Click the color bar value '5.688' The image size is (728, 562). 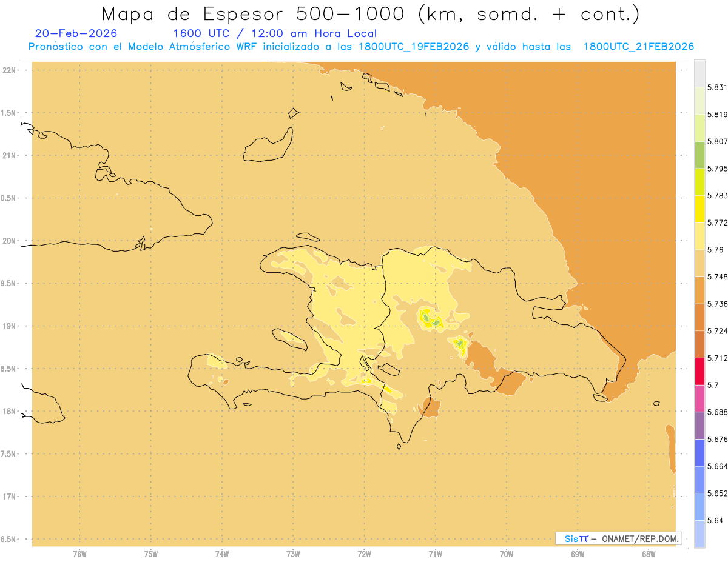[x=718, y=412]
